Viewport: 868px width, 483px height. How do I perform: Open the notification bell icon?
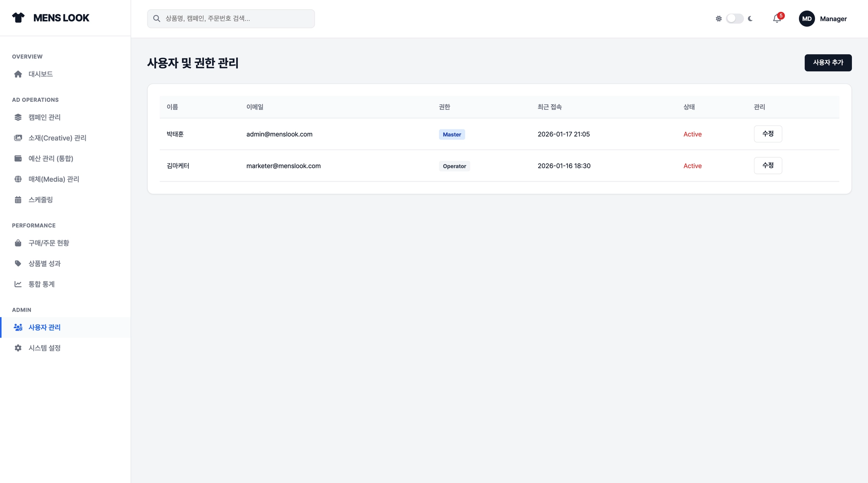click(x=776, y=19)
